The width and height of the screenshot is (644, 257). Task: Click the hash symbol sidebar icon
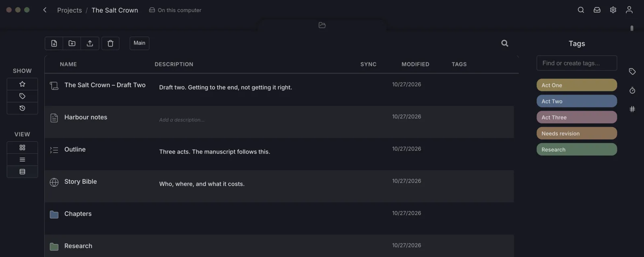click(632, 109)
